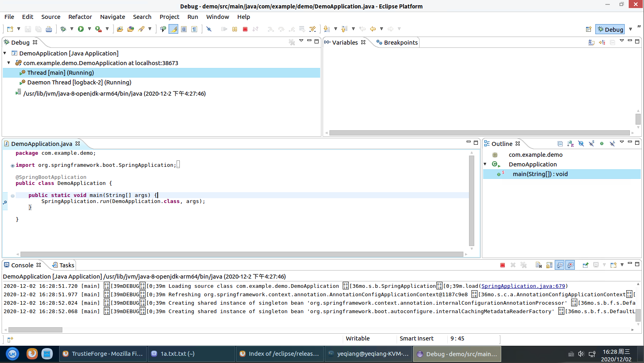Click the Debug bug toolbar icon
Screen dimensions: 644x363
pos(63,29)
